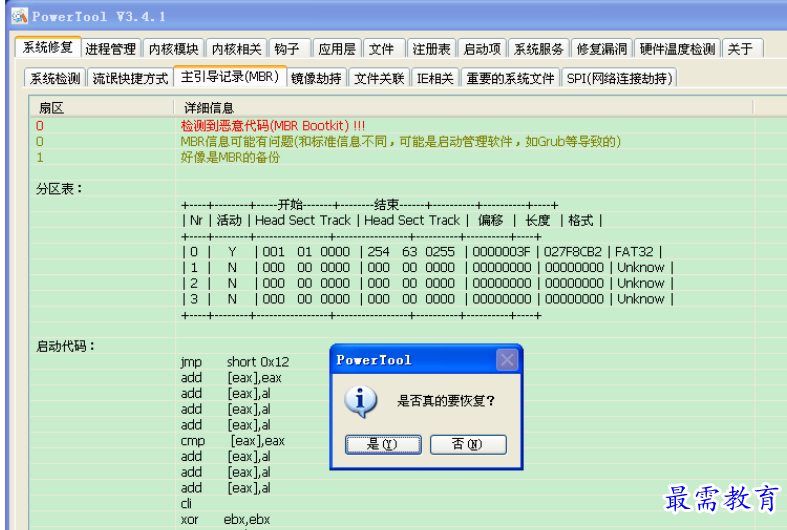Click the 是否真的要恢复 dialog message
787x530 pixels.
point(446,401)
